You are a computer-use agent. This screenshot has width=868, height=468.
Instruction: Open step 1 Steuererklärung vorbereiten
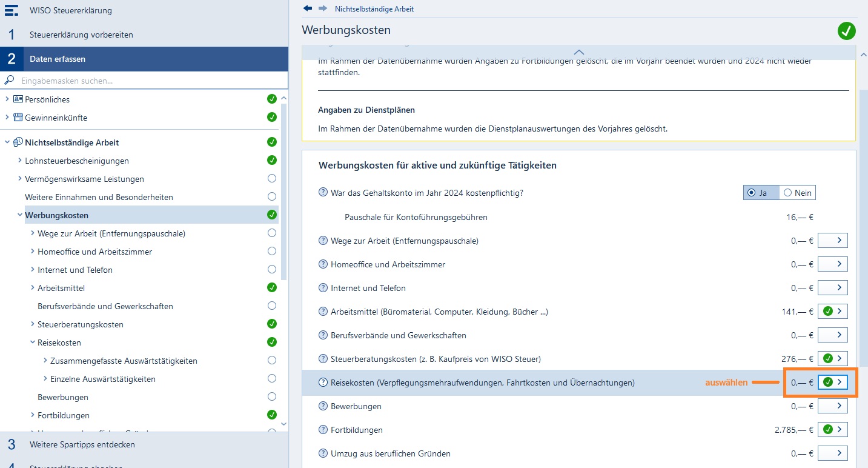tap(144, 35)
